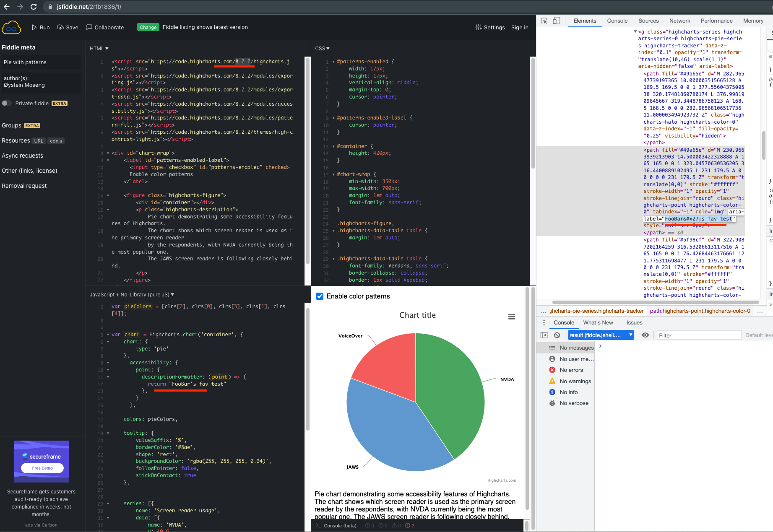Open the Async requests section
Screen dimensions: 773x532
[x=22, y=156]
